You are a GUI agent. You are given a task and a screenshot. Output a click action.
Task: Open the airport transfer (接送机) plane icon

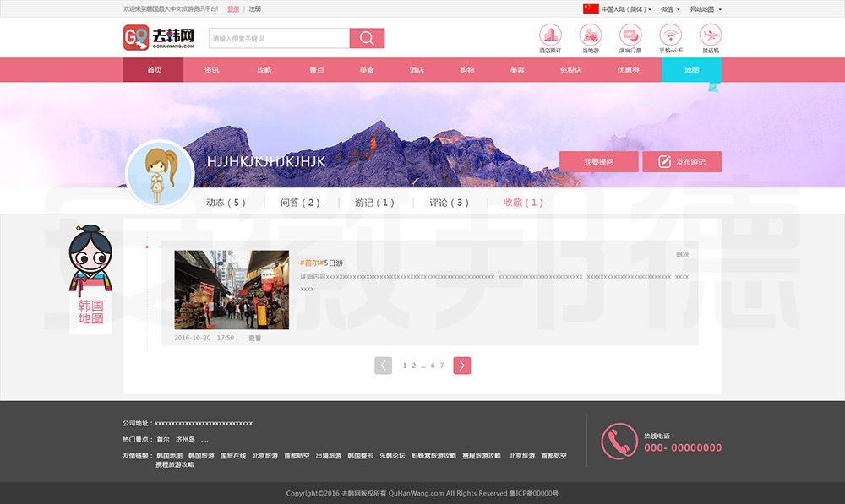(x=711, y=35)
